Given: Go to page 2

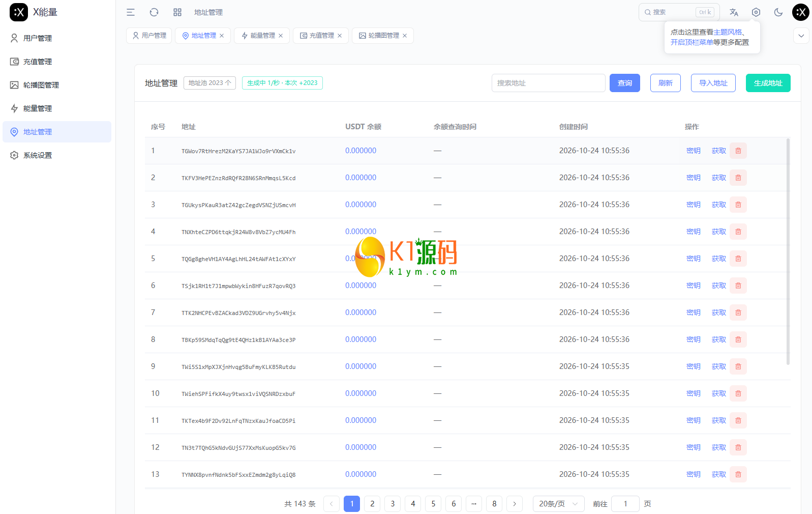Looking at the screenshot, I should (x=372, y=504).
